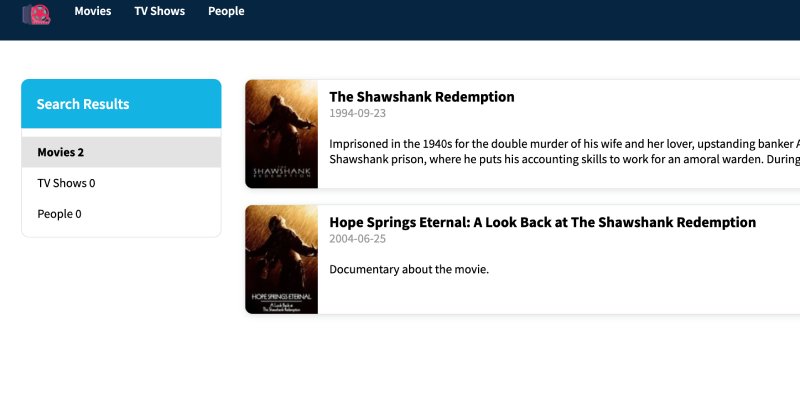Select the People 0 results filter
This screenshot has width=800, height=400.
[121, 214]
